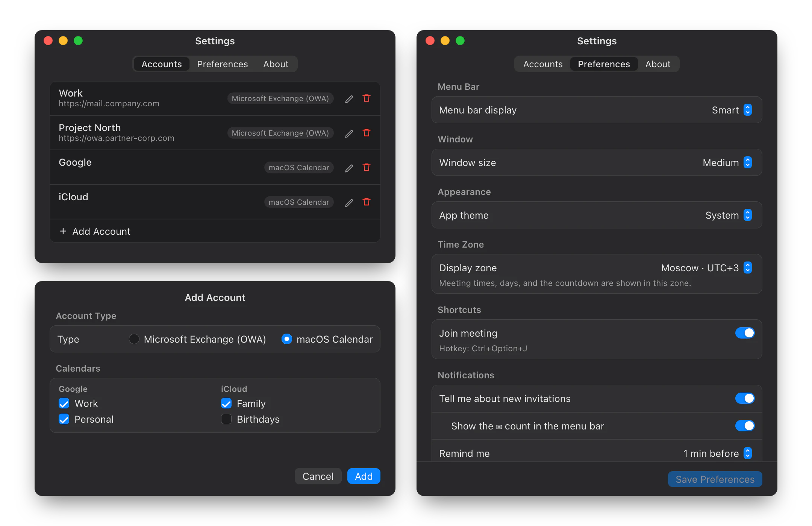812x526 pixels.
Task: Close the Accounts Settings window red button
Action: [x=48, y=41]
